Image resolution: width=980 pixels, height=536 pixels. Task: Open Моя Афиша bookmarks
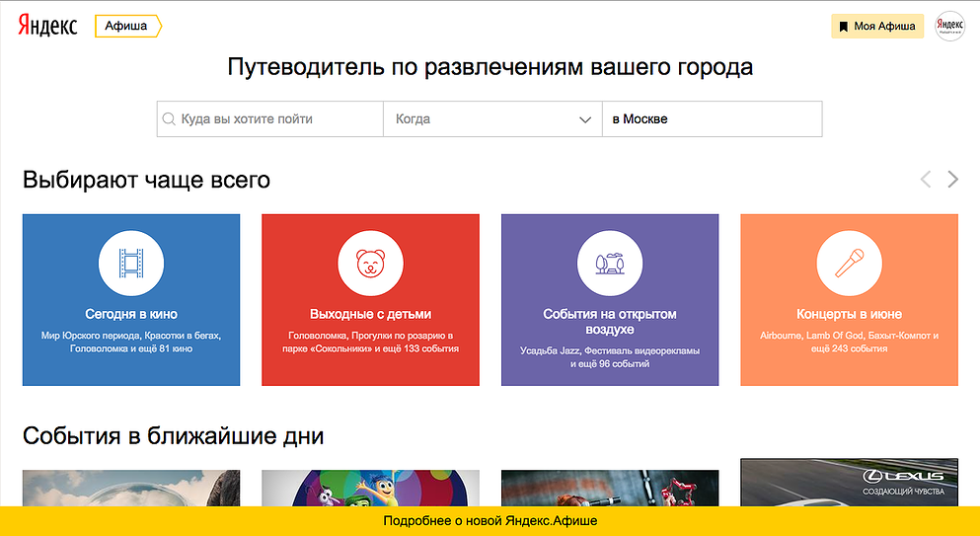pyautogui.click(x=877, y=27)
